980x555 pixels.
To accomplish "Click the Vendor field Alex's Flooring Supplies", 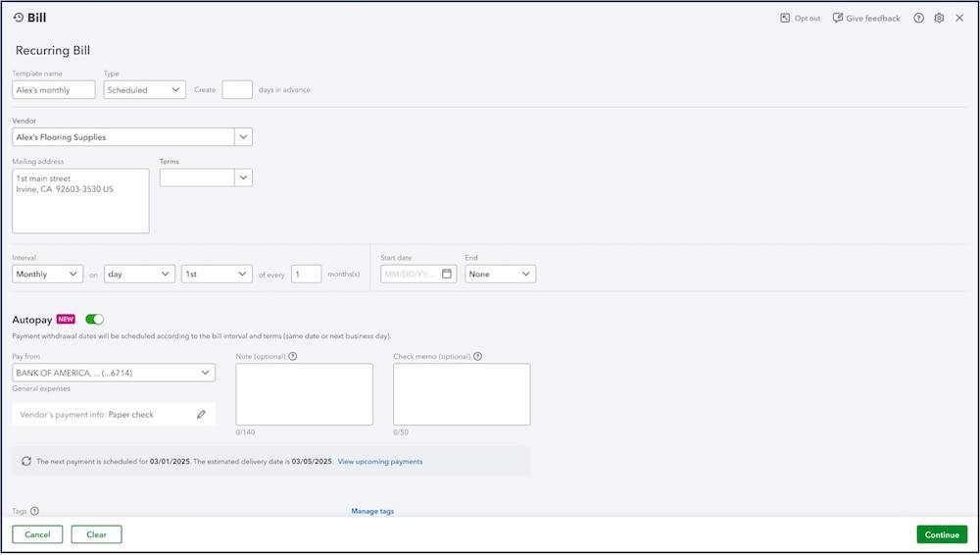I will pyautogui.click(x=123, y=137).
